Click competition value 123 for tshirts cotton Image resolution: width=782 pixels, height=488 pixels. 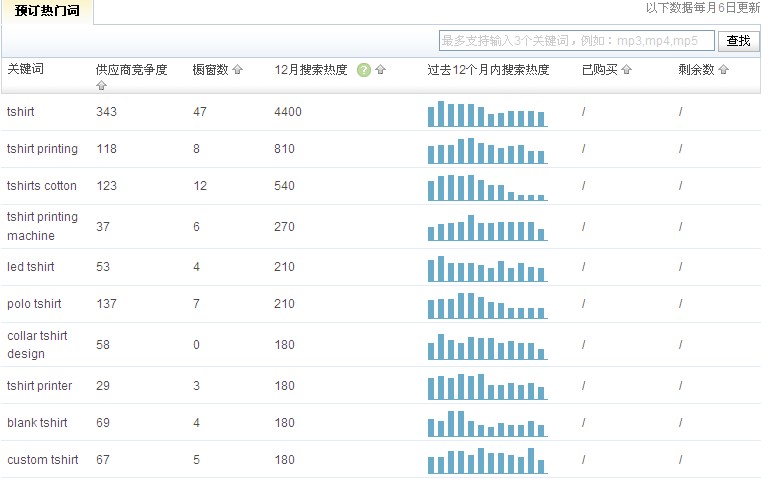click(106, 186)
